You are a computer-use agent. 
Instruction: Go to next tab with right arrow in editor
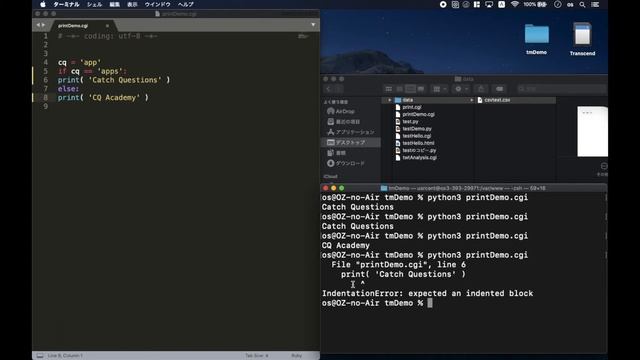point(43,25)
